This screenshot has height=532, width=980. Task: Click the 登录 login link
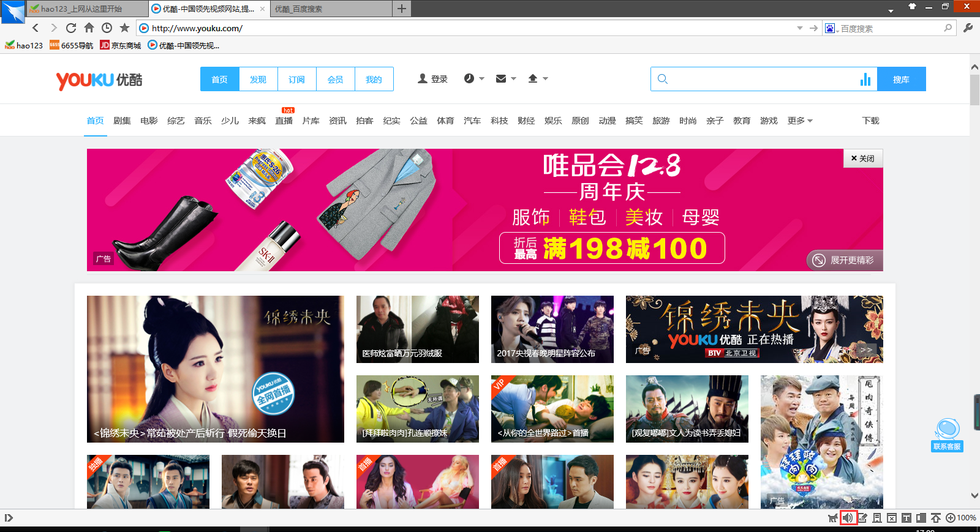tap(432, 79)
